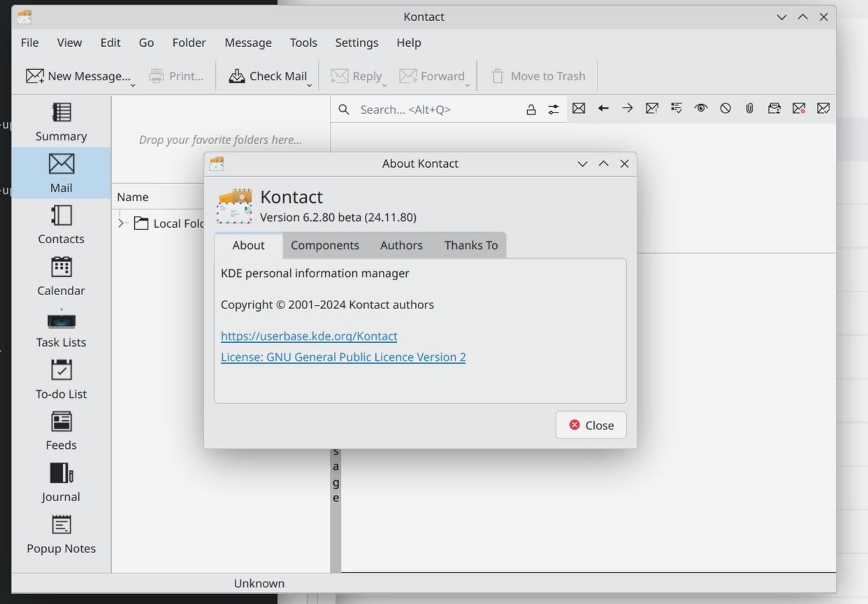Click Check Mail in the toolbar

tap(268, 76)
